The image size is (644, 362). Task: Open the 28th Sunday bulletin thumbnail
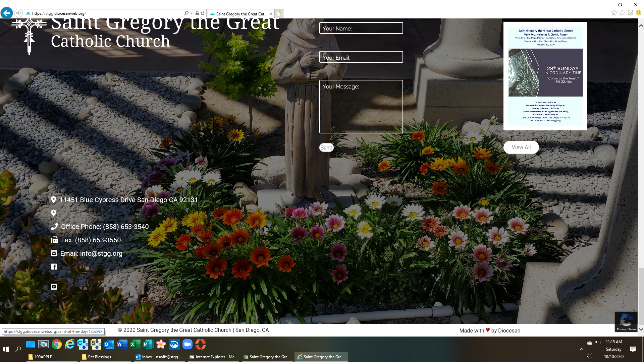click(545, 76)
